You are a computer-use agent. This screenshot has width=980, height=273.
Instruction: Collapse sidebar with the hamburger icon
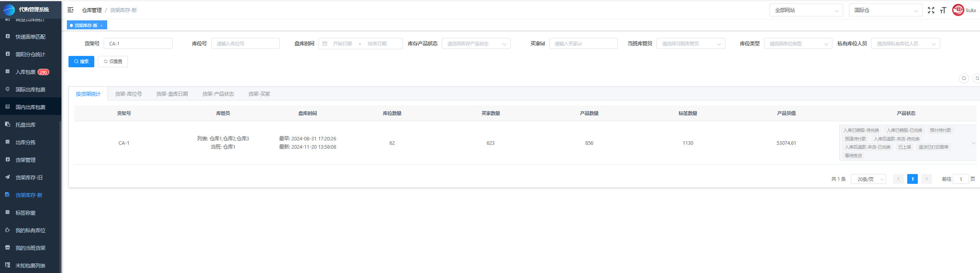[70, 10]
